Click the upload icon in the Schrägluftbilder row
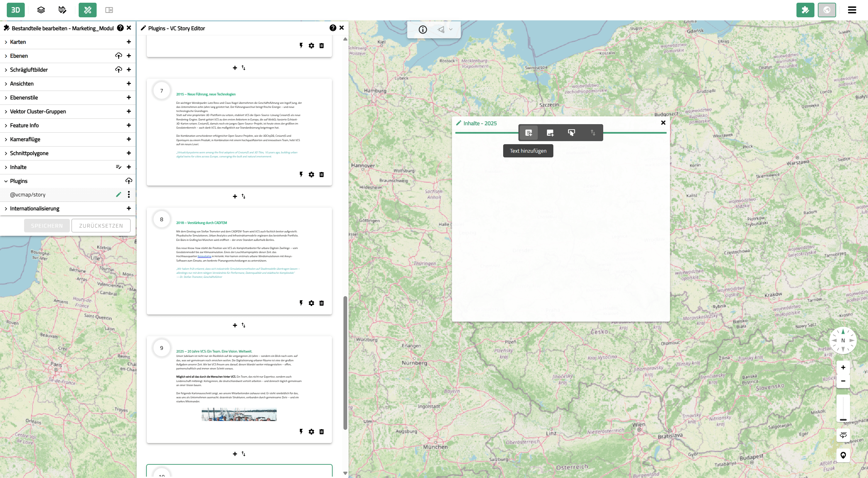The width and height of the screenshot is (868, 478). tap(119, 70)
